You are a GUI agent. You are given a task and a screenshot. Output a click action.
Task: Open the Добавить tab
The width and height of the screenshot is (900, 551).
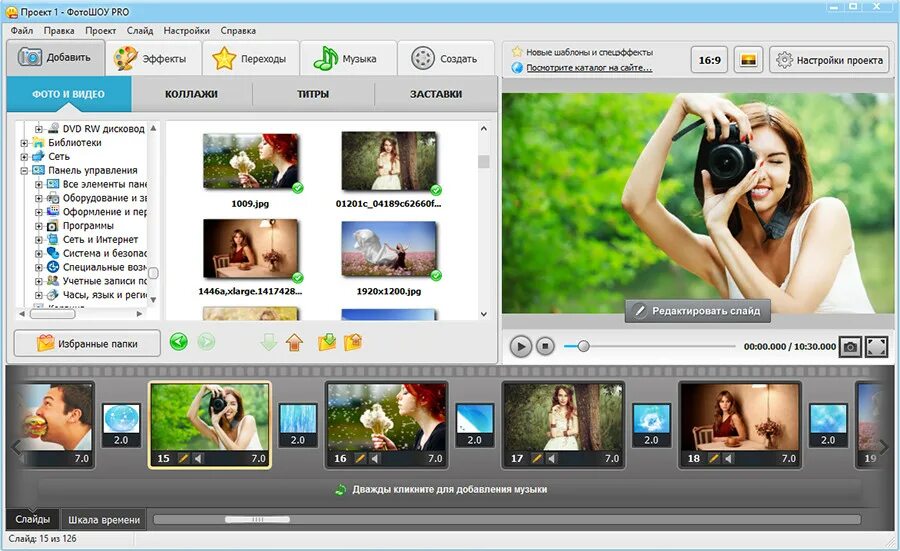click(56, 57)
